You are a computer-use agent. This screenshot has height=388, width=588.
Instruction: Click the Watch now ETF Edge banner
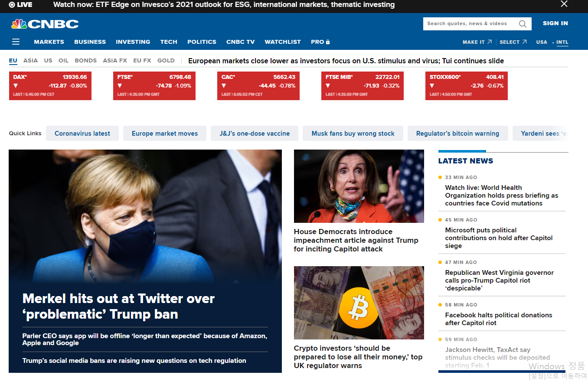[224, 5]
